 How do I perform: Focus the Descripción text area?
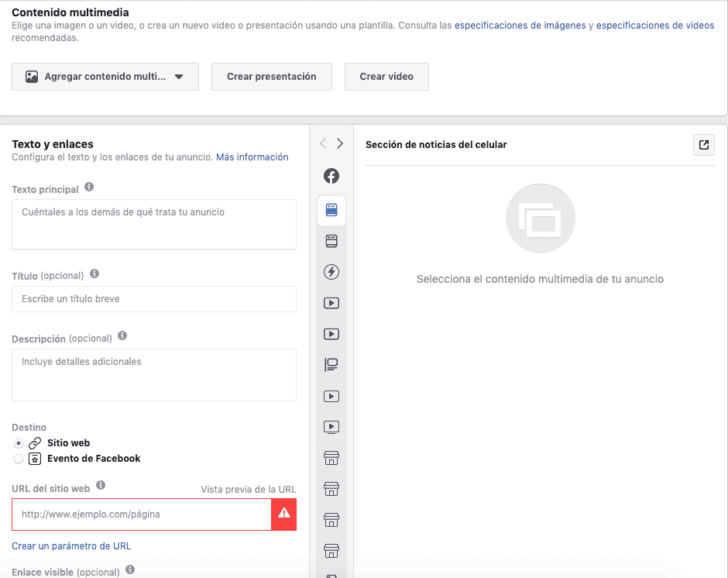(x=154, y=375)
